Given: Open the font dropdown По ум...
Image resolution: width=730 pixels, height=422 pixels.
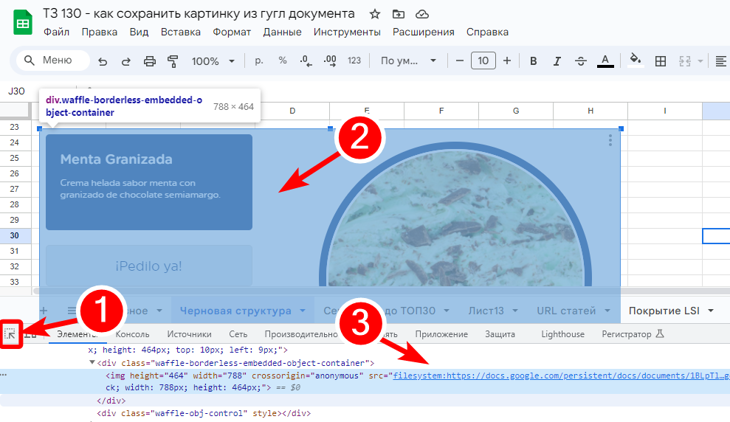Looking at the screenshot, I should click(408, 61).
